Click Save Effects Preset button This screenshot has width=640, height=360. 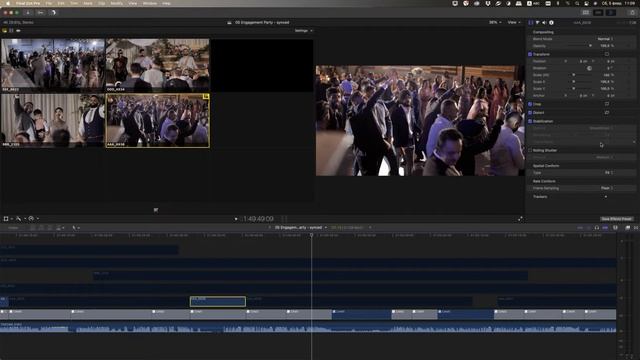617,219
